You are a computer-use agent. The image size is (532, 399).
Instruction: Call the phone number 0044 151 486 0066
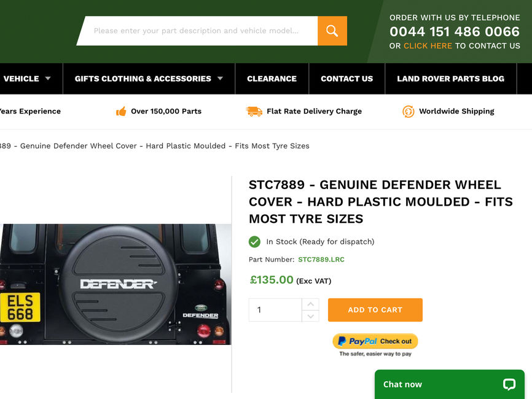455,31
